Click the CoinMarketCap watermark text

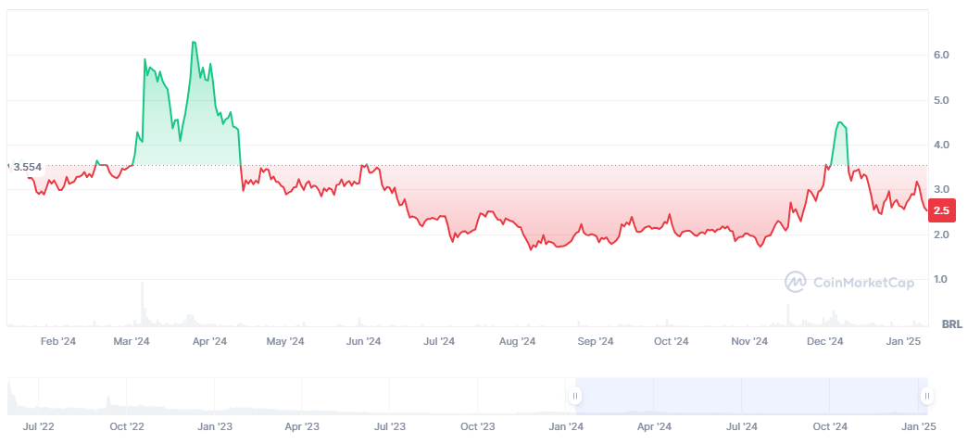coord(863,282)
